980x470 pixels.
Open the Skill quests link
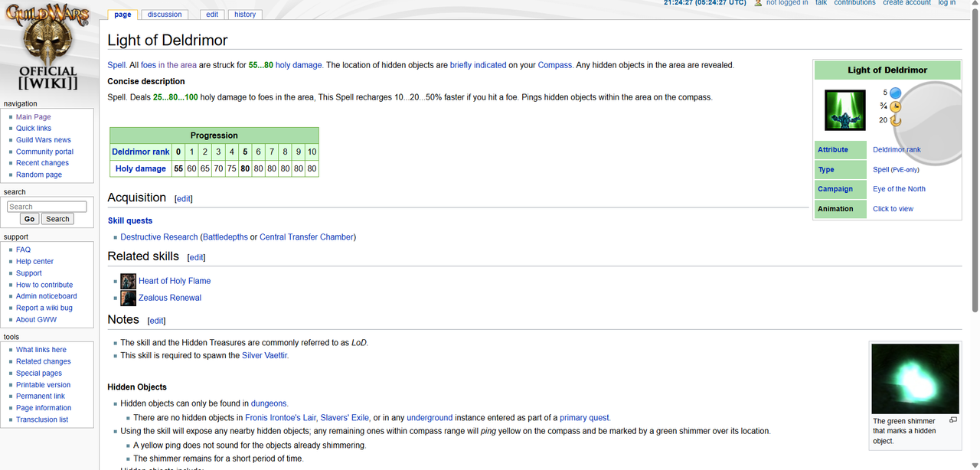[130, 220]
